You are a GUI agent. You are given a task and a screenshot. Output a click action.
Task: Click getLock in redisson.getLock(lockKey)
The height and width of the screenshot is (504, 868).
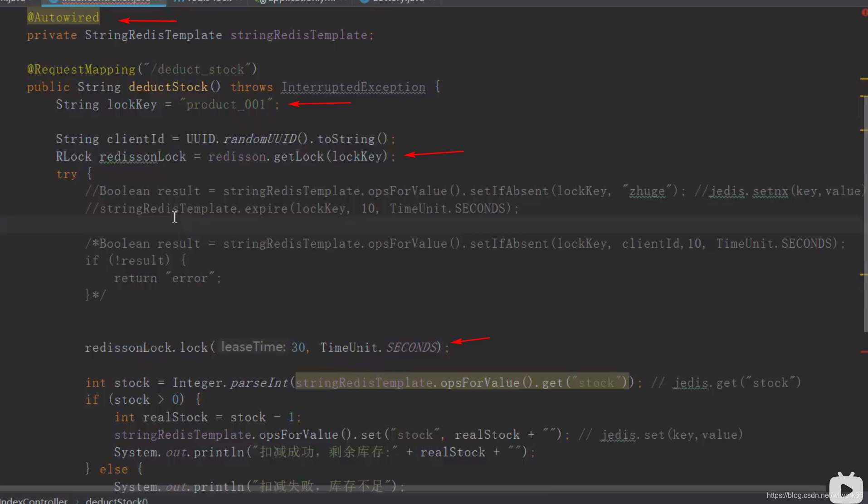299,156
